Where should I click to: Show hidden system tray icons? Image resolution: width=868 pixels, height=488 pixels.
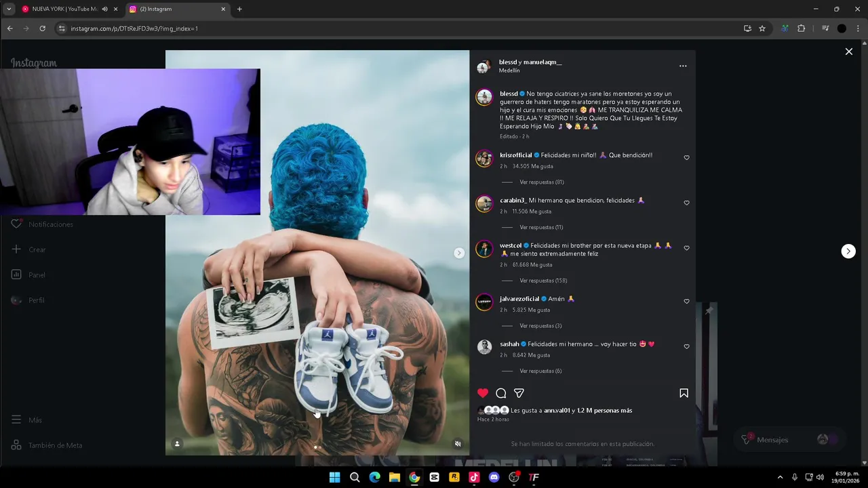(780, 477)
